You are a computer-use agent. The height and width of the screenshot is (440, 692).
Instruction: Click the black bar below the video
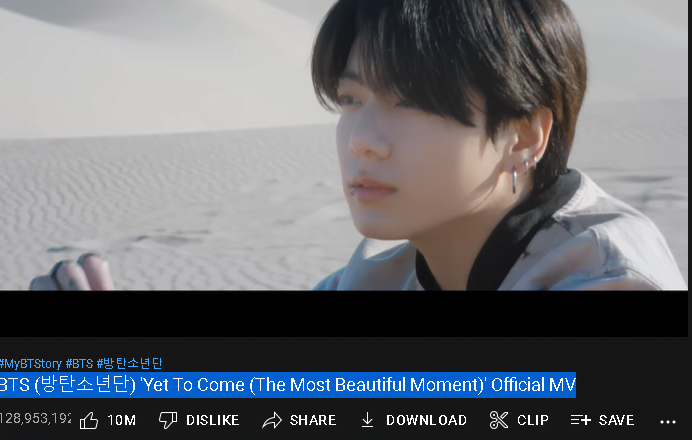coord(344,314)
